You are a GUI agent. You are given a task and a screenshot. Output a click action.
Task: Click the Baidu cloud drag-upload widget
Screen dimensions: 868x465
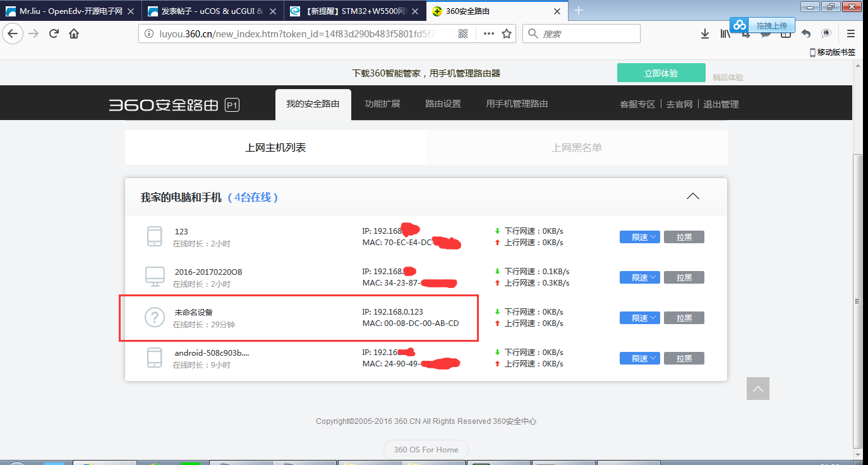[x=764, y=25]
